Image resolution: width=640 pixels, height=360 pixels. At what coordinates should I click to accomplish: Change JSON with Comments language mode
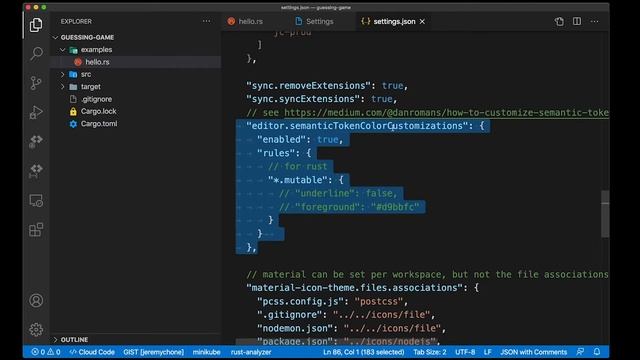[x=533, y=352]
